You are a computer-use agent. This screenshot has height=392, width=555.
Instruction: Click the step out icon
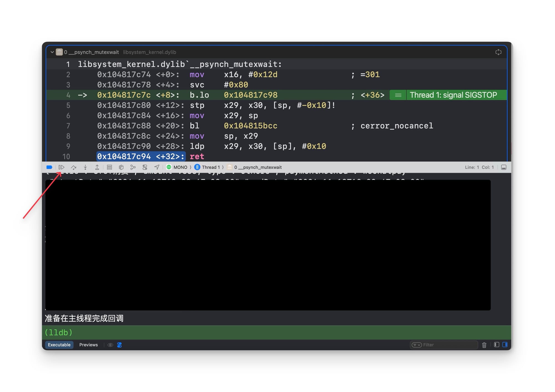point(97,167)
